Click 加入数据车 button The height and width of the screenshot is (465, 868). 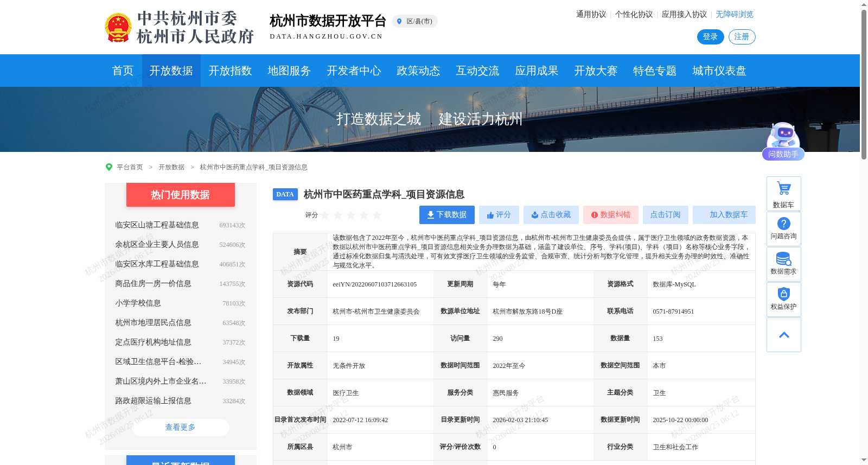pyautogui.click(x=724, y=215)
